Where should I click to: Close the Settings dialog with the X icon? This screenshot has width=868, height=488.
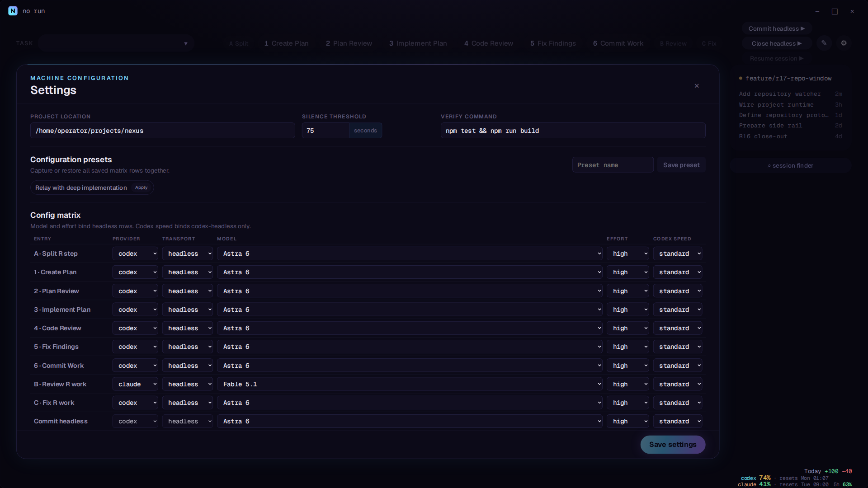pyautogui.click(x=697, y=86)
